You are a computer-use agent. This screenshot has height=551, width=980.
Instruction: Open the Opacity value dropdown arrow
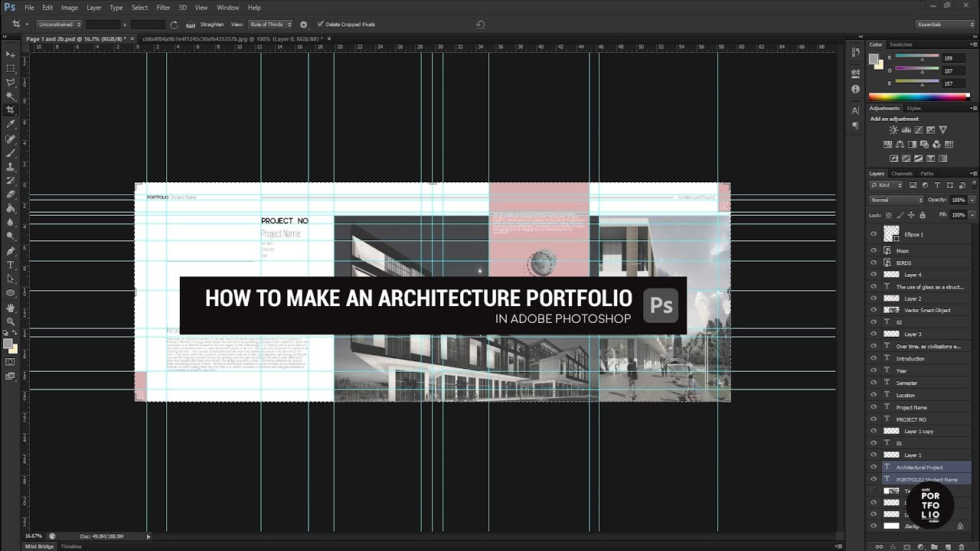pyautogui.click(x=972, y=200)
